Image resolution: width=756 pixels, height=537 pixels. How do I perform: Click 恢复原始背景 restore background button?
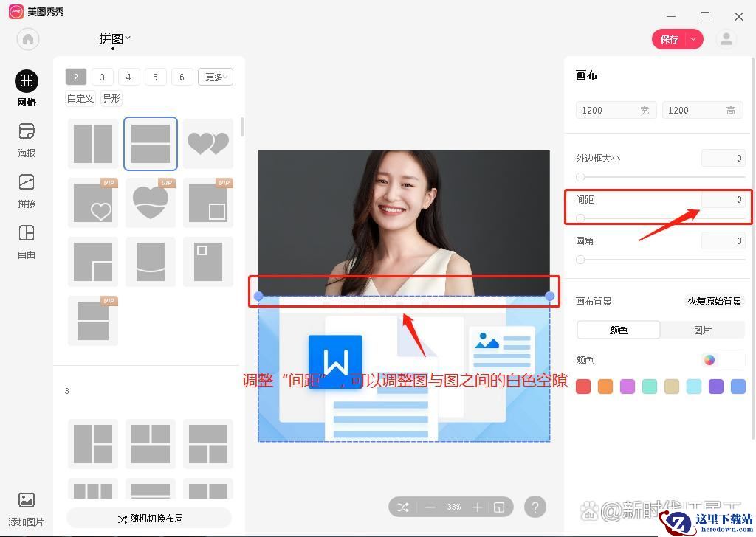(x=715, y=302)
